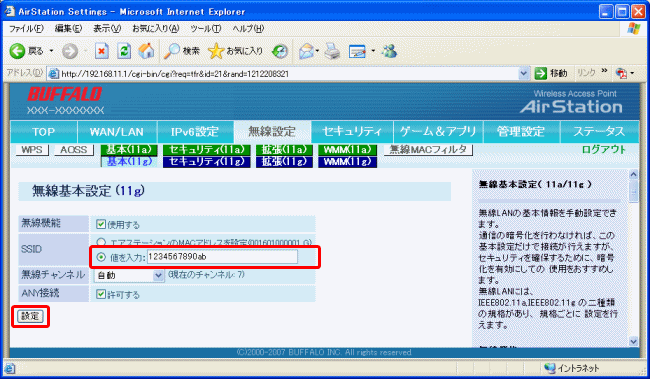Open the 基本(11a) sub-tab
Image resolution: width=650 pixels, height=379 pixels.
point(129,150)
